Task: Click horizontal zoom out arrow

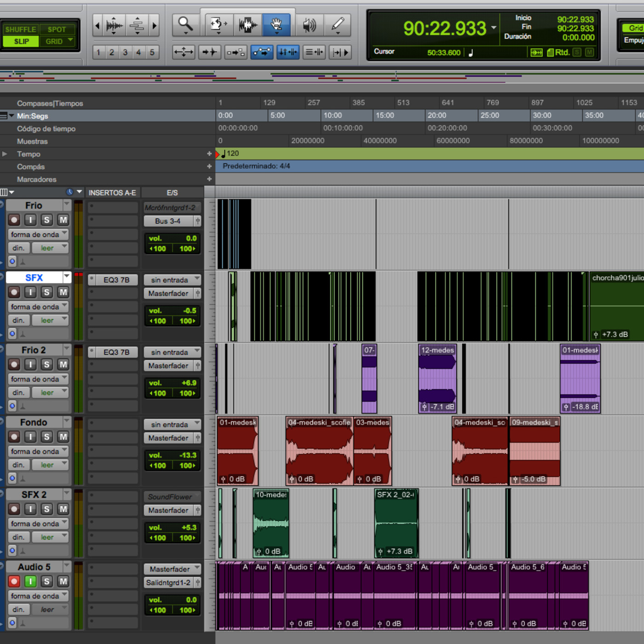Action: tap(98, 25)
